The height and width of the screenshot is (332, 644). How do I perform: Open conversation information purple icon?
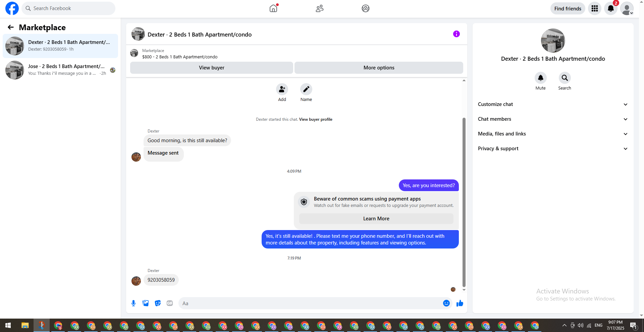click(457, 34)
